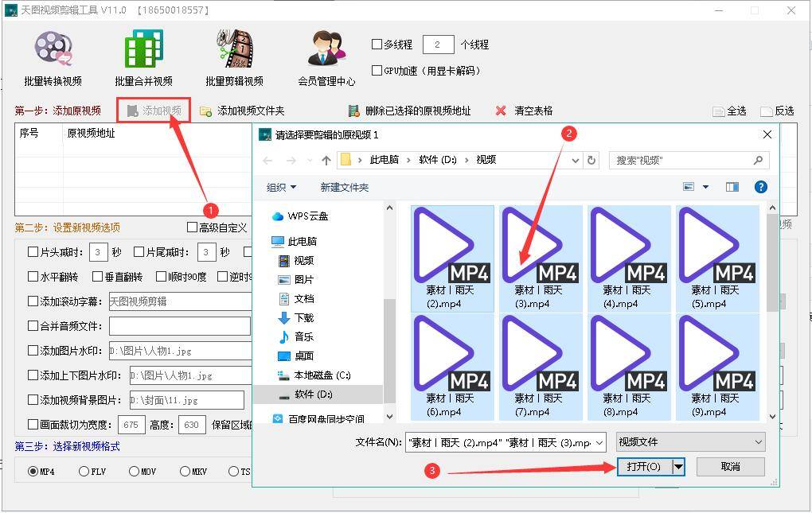
Task: Click the thread count input field
Action: [438, 45]
